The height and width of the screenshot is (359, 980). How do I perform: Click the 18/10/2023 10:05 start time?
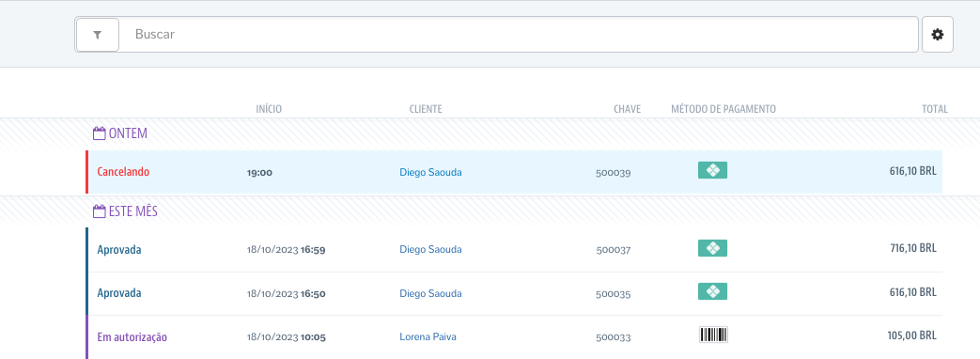tap(287, 337)
